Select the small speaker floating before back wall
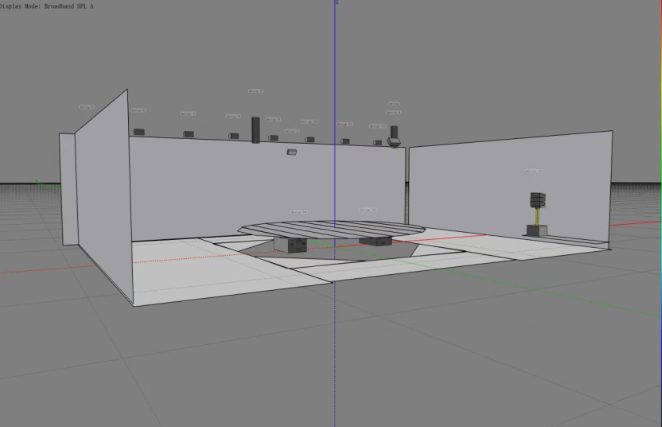 [x=291, y=152]
